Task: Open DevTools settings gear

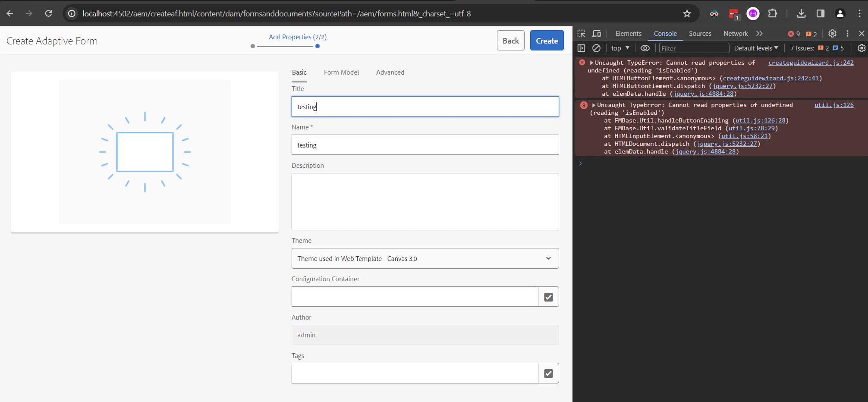Action: pyautogui.click(x=832, y=33)
